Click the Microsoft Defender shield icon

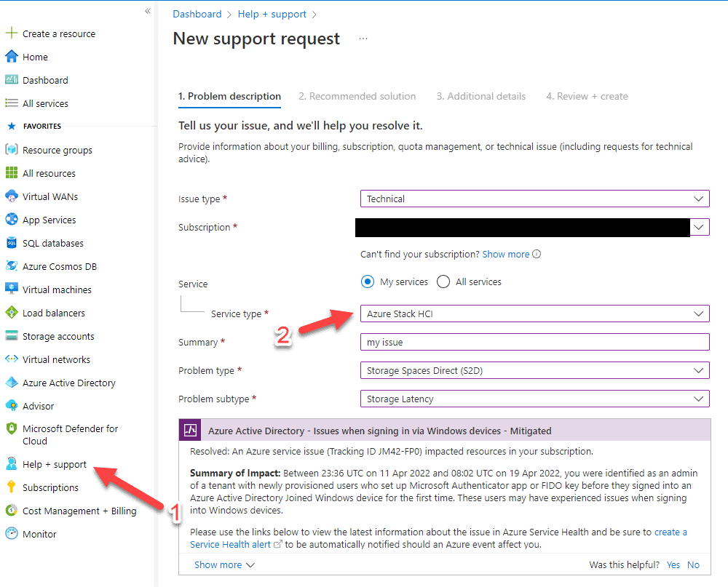tap(11, 428)
